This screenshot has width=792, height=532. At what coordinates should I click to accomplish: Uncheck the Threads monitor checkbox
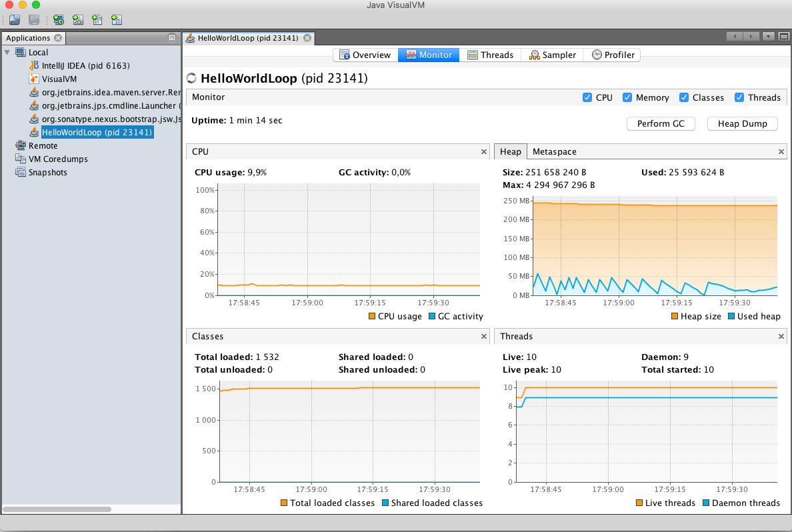pos(739,97)
